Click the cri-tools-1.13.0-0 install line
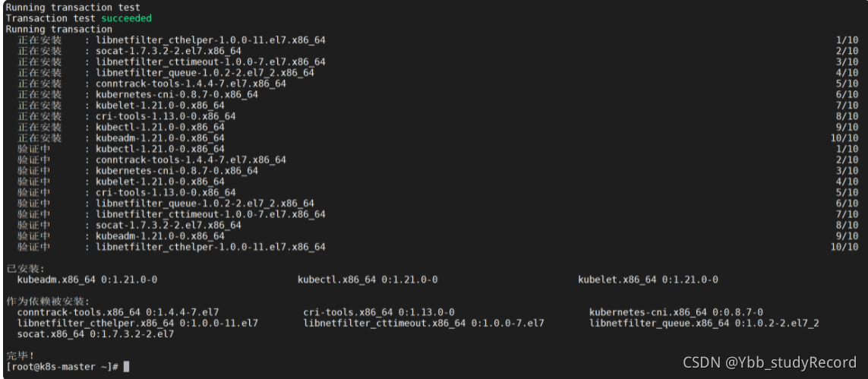This screenshot has height=379, width=868. pos(439,116)
